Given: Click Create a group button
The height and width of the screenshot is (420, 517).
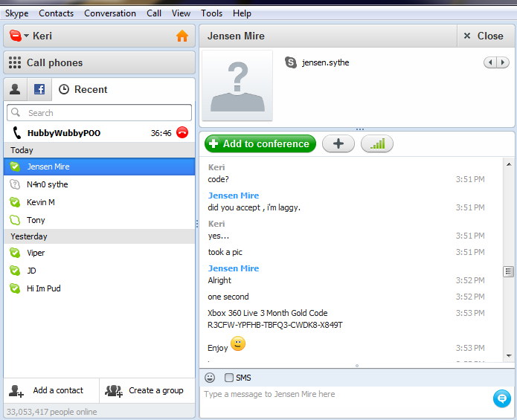Looking at the screenshot, I should click(147, 391).
